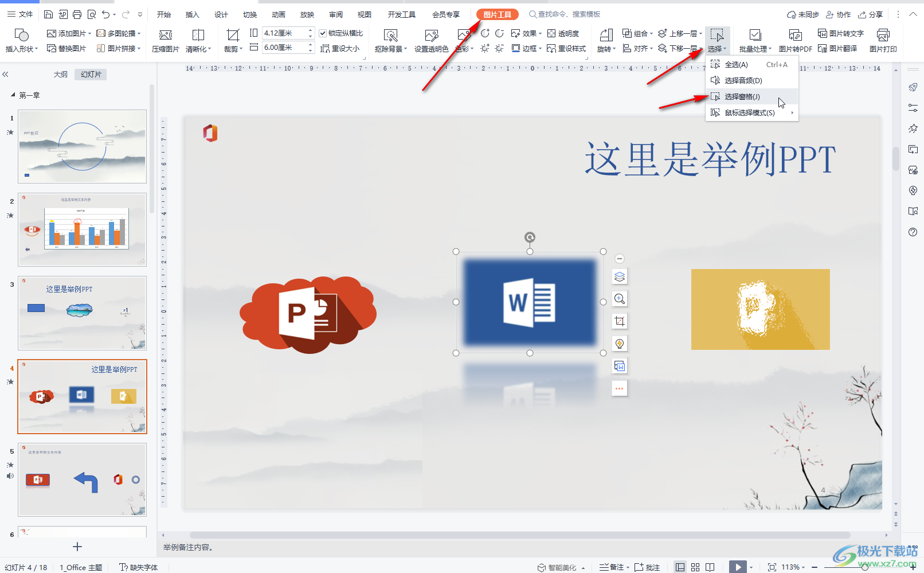Click the add new slide plus button
Image resolution: width=924 pixels, height=573 pixels.
pos(77,547)
